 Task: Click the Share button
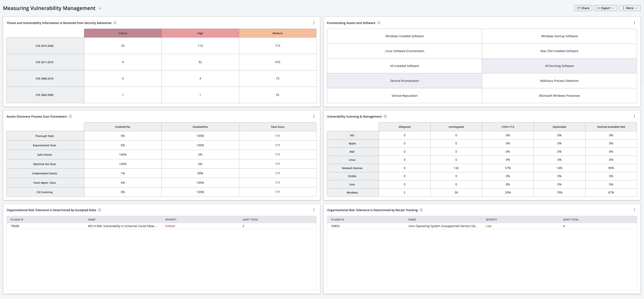click(x=583, y=8)
